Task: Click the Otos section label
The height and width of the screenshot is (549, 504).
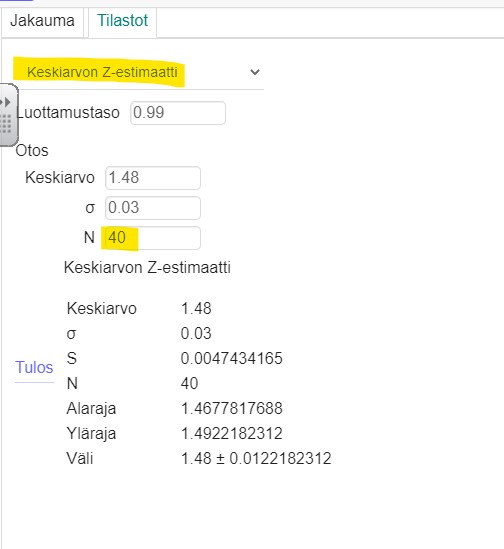Action: pyautogui.click(x=32, y=151)
